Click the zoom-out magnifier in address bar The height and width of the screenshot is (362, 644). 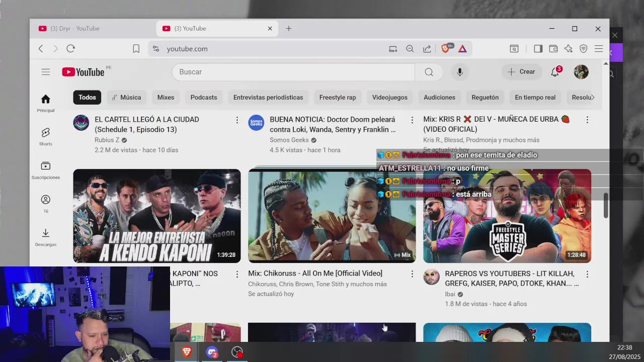point(410,49)
